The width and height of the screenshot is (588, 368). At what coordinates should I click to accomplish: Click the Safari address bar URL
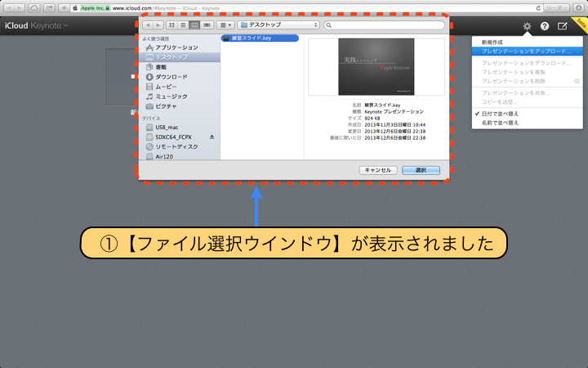pos(166,8)
